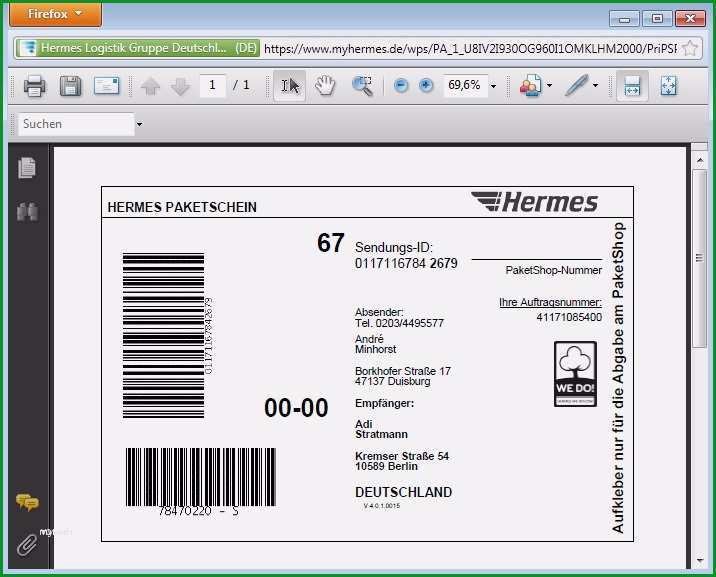The image size is (716, 577).
Task: Click the vertical barcode on the label
Action: [x=163, y=336]
